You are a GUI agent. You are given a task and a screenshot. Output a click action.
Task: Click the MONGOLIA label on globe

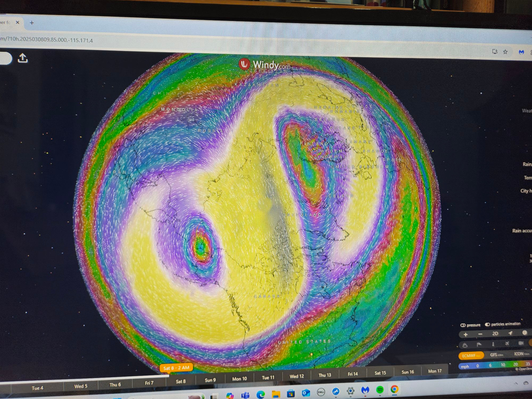coord(179,110)
